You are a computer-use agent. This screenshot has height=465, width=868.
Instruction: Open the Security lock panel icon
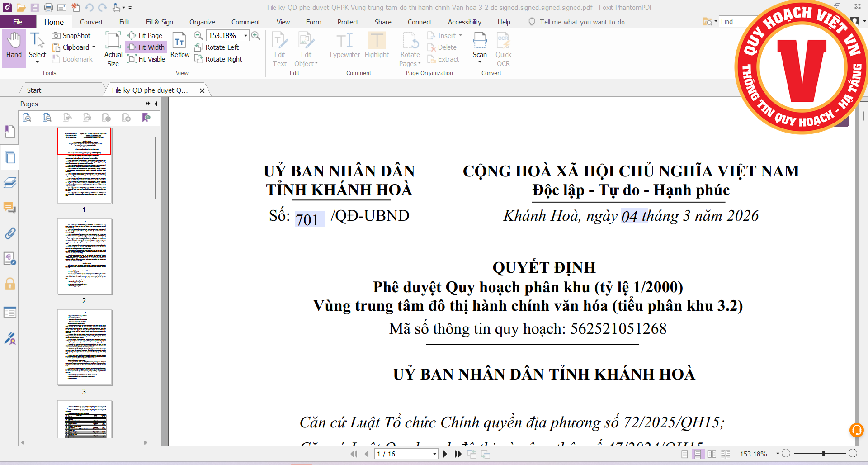(x=9, y=284)
